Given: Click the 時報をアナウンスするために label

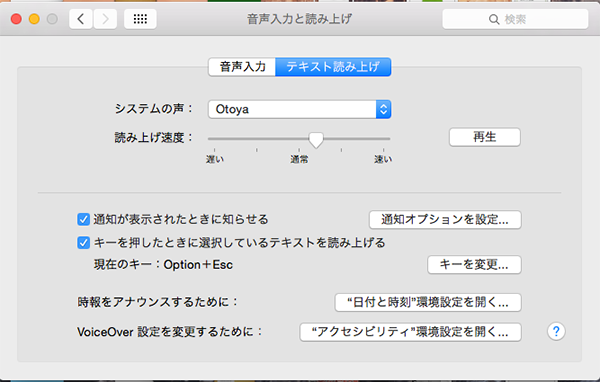Looking at the screenshot, I should pos(157,302).
